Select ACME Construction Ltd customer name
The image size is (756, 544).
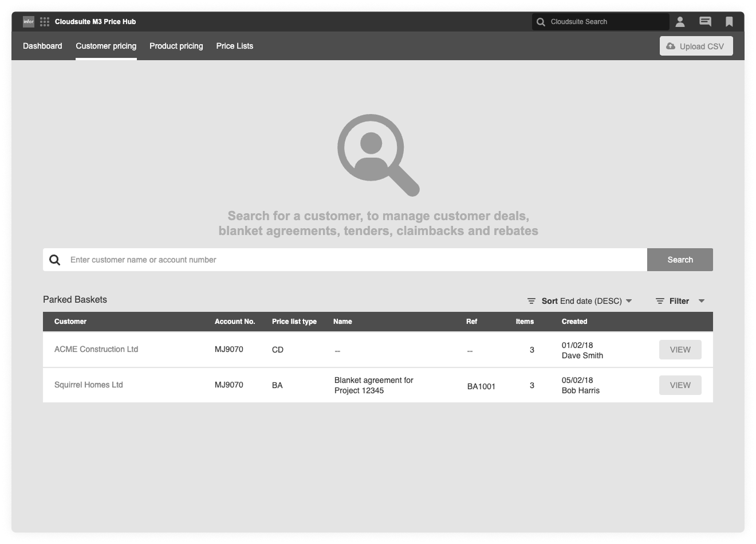(x=96, y=349)
